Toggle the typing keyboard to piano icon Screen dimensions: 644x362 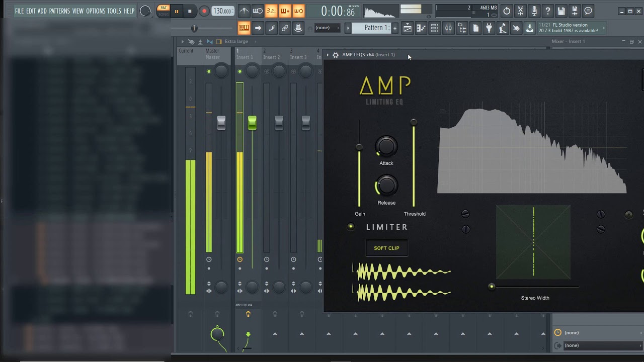tap(244, 28)
